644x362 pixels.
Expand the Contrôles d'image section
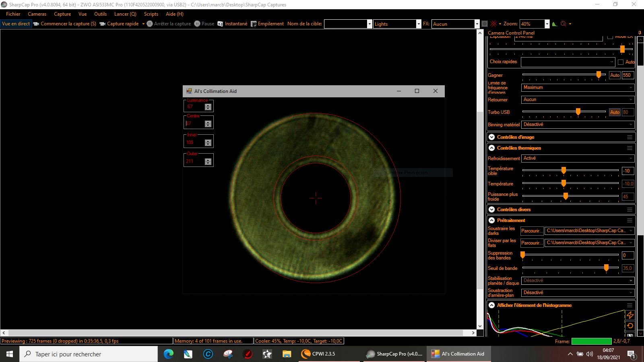pos(491,137)
